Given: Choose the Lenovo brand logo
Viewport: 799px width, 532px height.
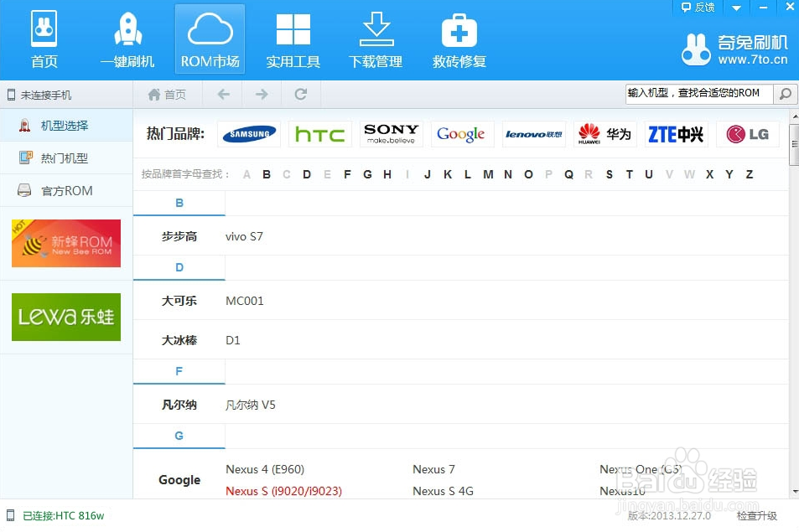Looking at the screenshot, I should [534, 134].
